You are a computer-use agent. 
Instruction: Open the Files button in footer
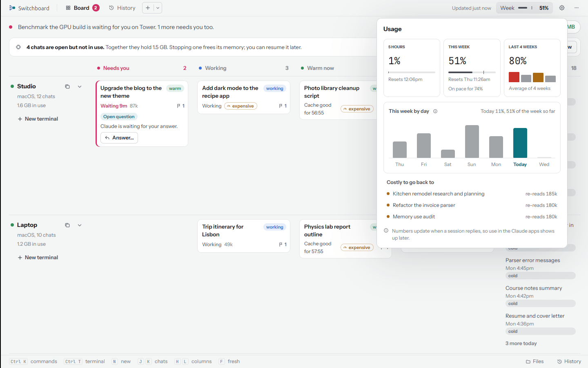(535, 361)
